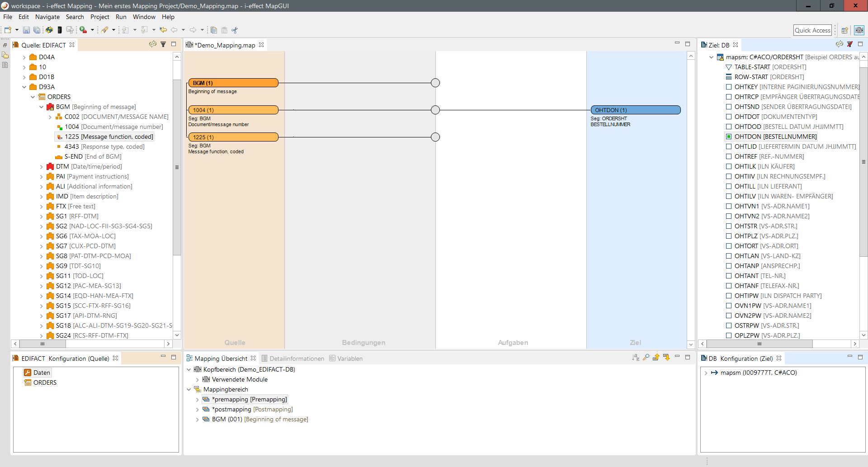
Task: Click the blue OHTDON (1) target node
Action: point(635,110)
